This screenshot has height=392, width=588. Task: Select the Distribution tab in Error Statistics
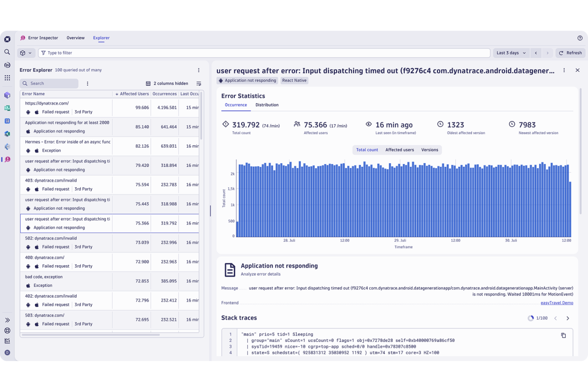(267, 105)
